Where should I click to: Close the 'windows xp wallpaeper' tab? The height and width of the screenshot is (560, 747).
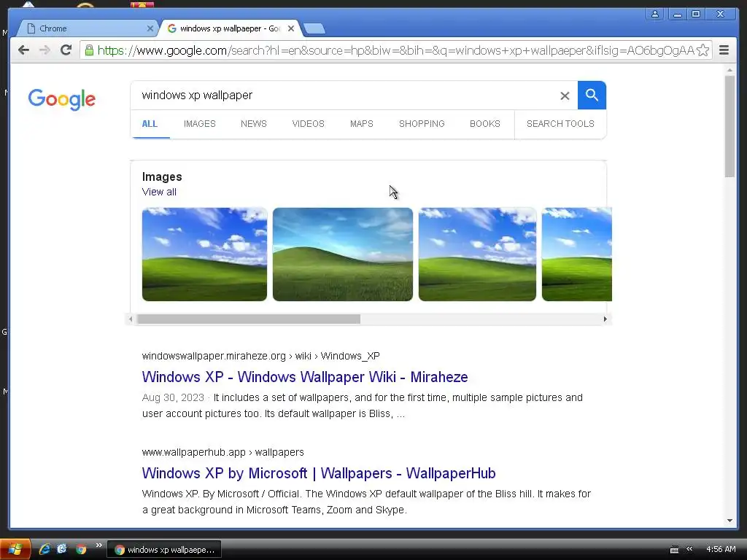(x=291, y=28)
